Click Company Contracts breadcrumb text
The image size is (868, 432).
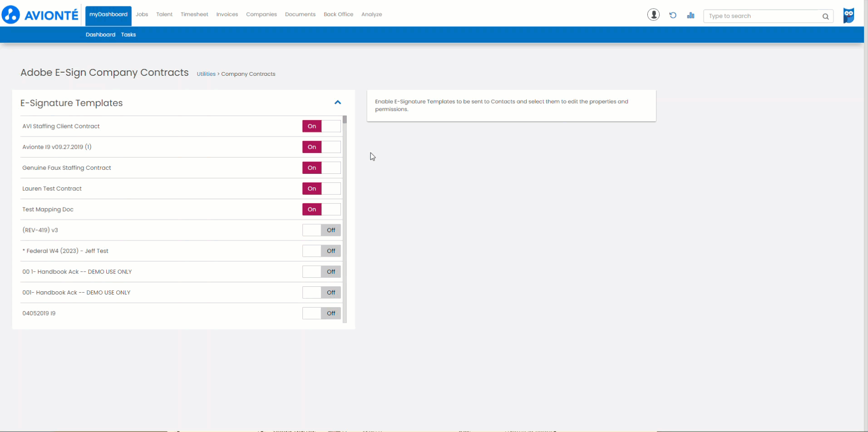click(x=248, y=74)
